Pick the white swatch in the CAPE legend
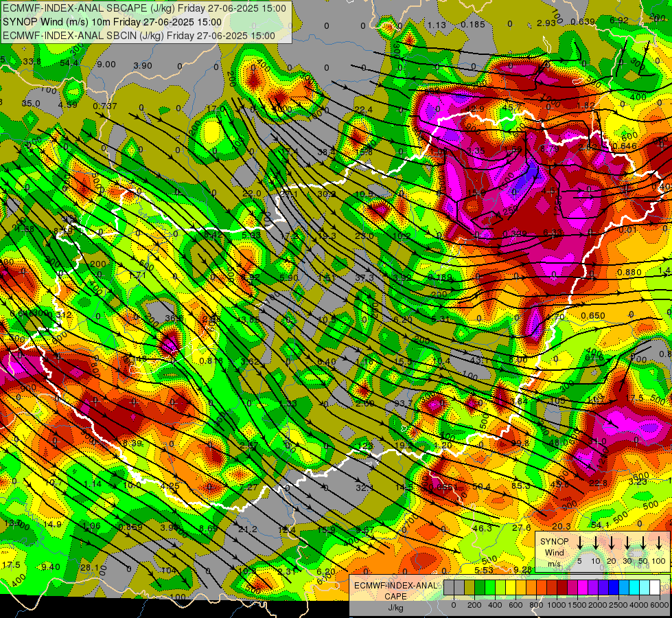 654,588
